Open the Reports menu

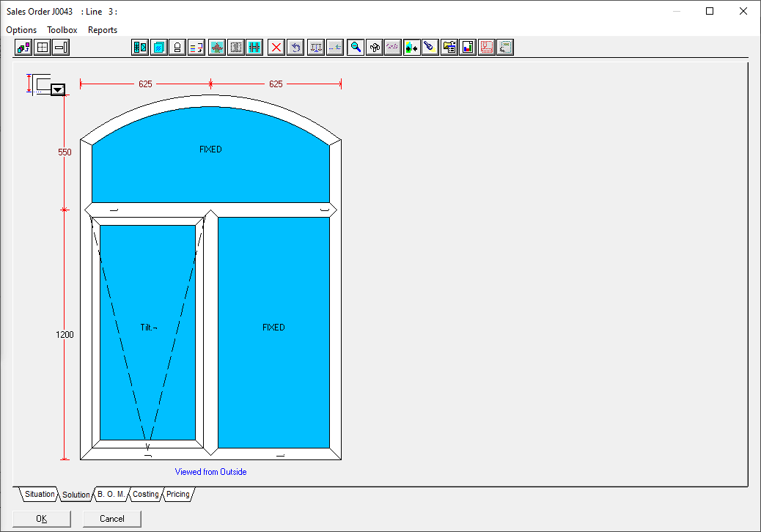[x=103, y=30]
